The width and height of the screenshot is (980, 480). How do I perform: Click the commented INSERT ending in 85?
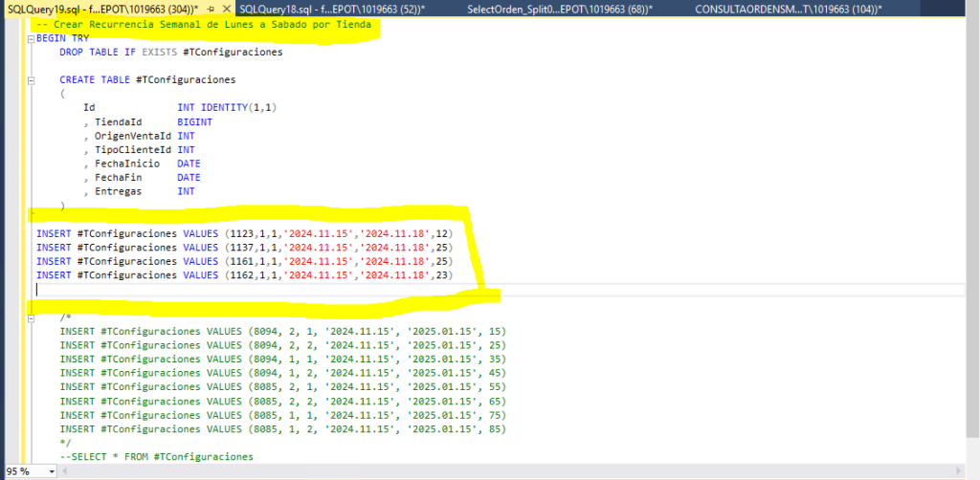283,428
